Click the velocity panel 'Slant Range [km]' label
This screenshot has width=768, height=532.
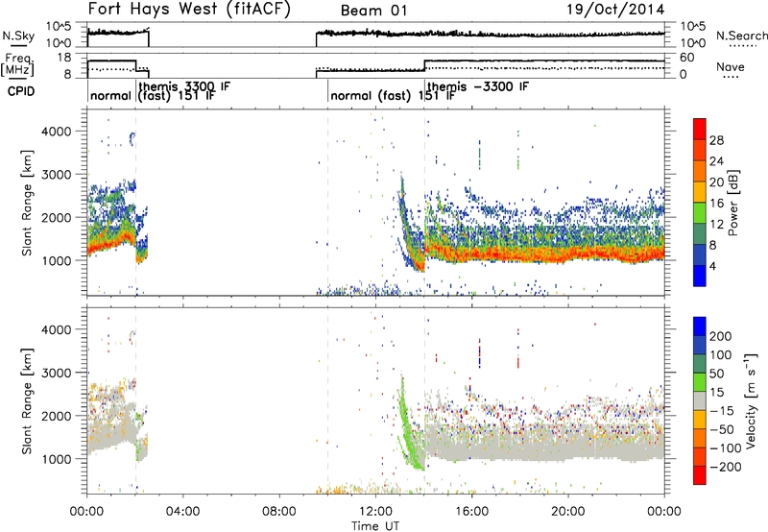point(27,400)
